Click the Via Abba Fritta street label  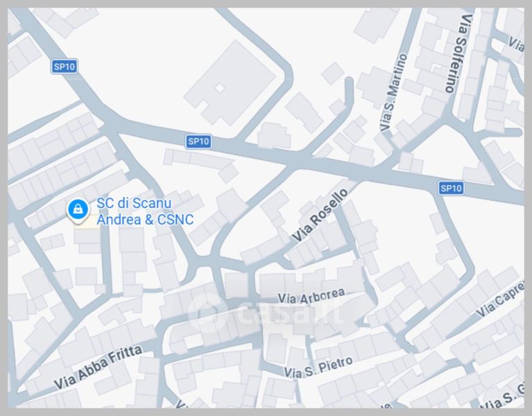point(98,367)
